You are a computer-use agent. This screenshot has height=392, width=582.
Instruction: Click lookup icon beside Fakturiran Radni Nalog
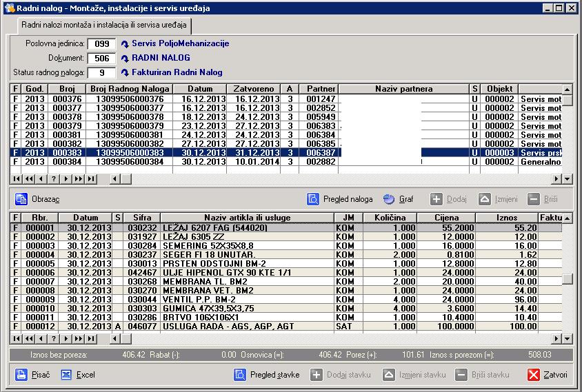(x=125, y=73)
